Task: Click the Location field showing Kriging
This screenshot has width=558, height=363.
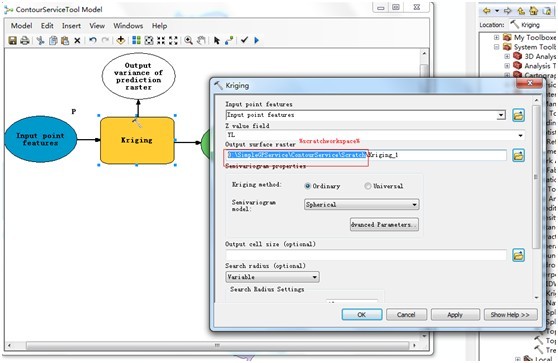Action: [532, 25]
